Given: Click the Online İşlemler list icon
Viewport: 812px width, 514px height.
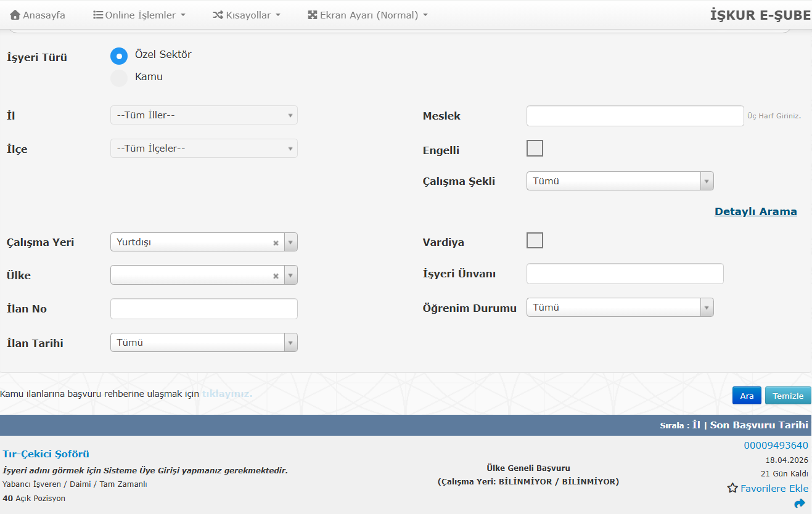Looking at the screenshot, I should click(98, 15).
